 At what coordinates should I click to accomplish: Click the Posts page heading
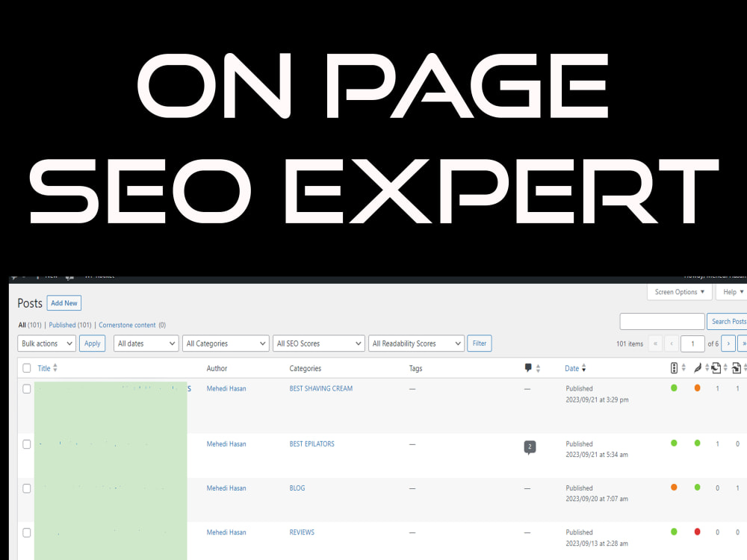[30, 303]
